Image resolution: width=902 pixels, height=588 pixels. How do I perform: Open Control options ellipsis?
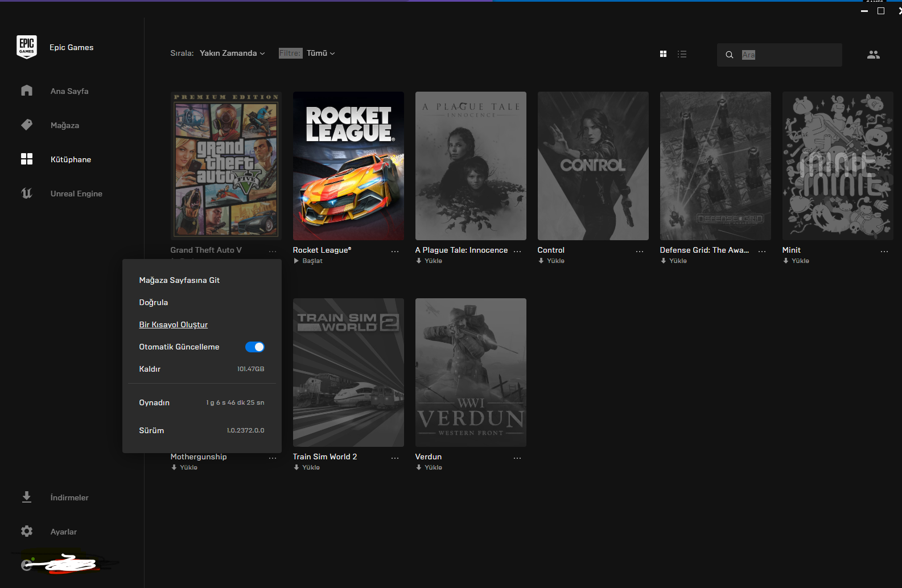tap(640, 251)
